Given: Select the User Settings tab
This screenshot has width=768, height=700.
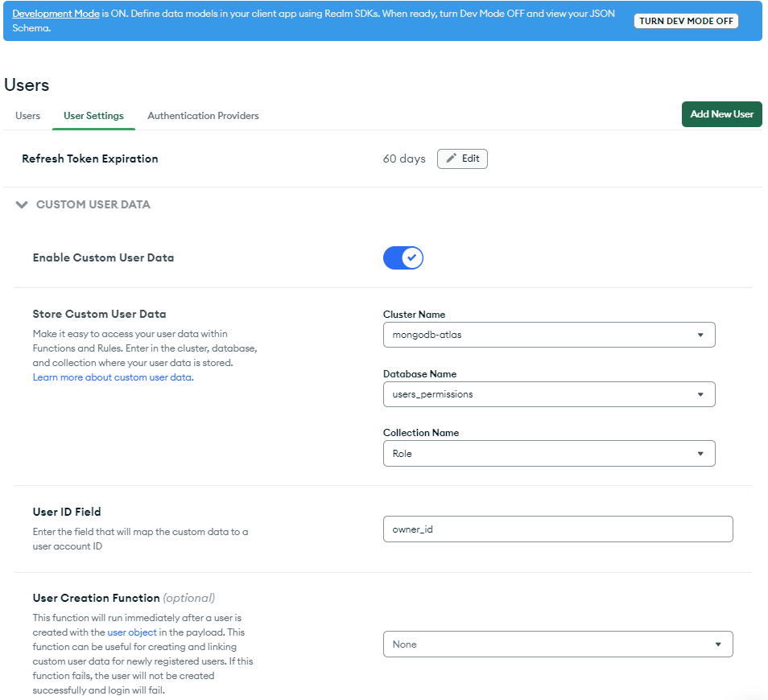Looking at the screenshot, I should coord(93,116).
